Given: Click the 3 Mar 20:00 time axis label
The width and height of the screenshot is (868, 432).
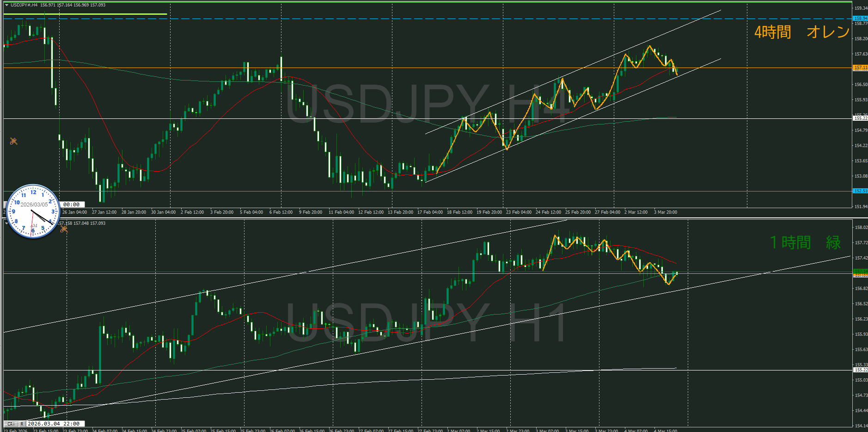Looking at the screenshot, I should point(665,212).
